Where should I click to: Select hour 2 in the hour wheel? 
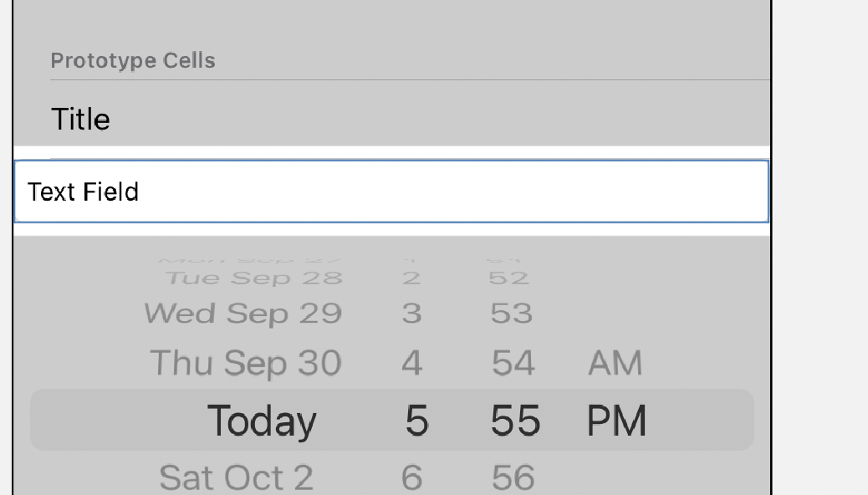411,278
